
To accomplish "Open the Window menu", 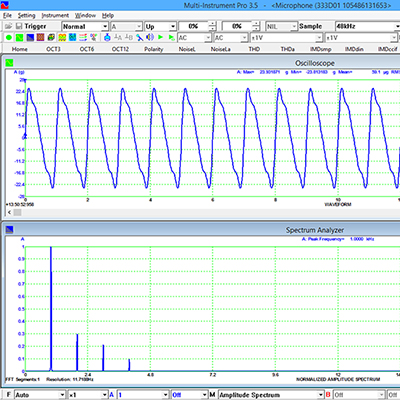I will point(85,15).
